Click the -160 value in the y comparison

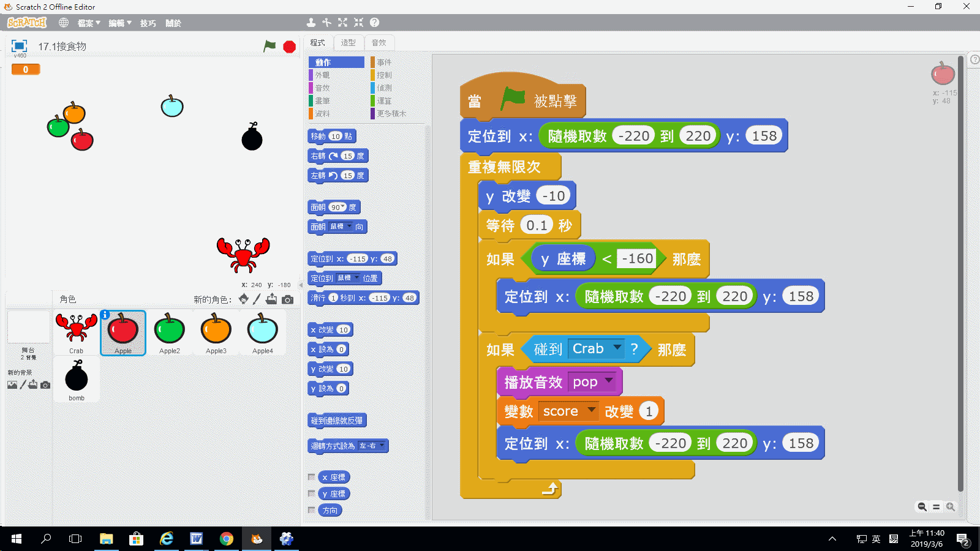tap(637, 258)
